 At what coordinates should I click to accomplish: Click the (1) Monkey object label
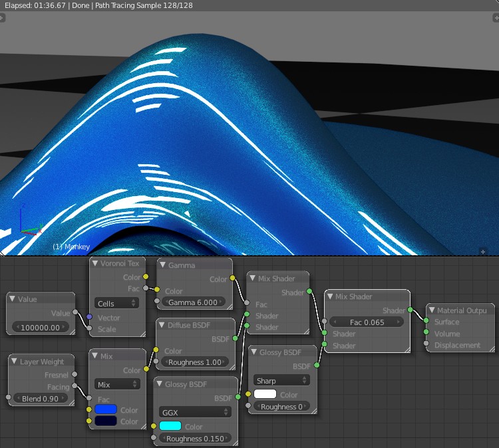coord(71,247)
